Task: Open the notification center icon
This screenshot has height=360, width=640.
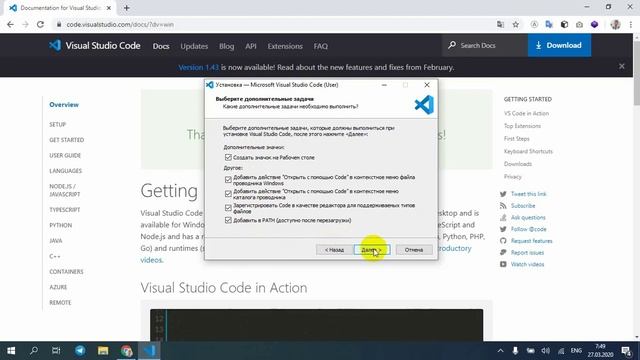Action: (x=626, y=351)
